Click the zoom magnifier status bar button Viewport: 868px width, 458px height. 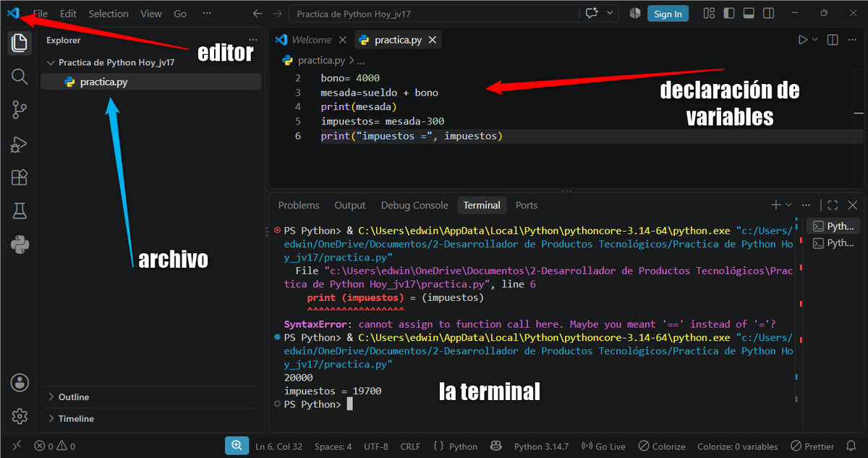[x=237, y=446]
